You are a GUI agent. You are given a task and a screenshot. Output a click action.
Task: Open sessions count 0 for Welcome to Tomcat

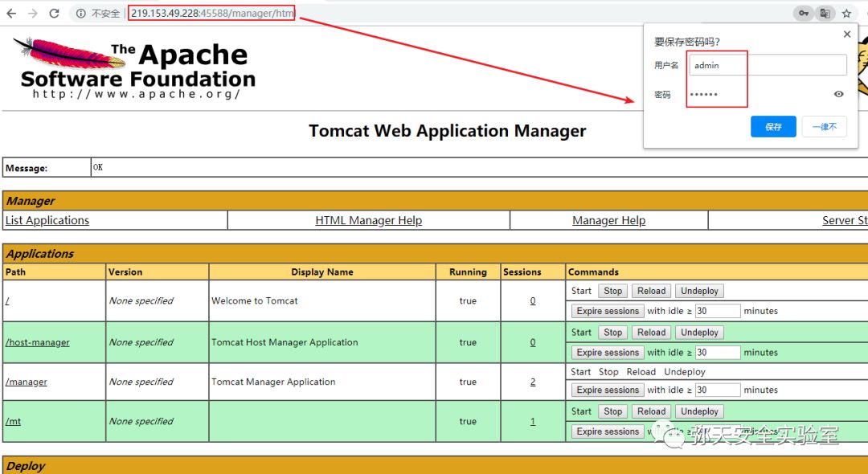(x=533, y=300)
